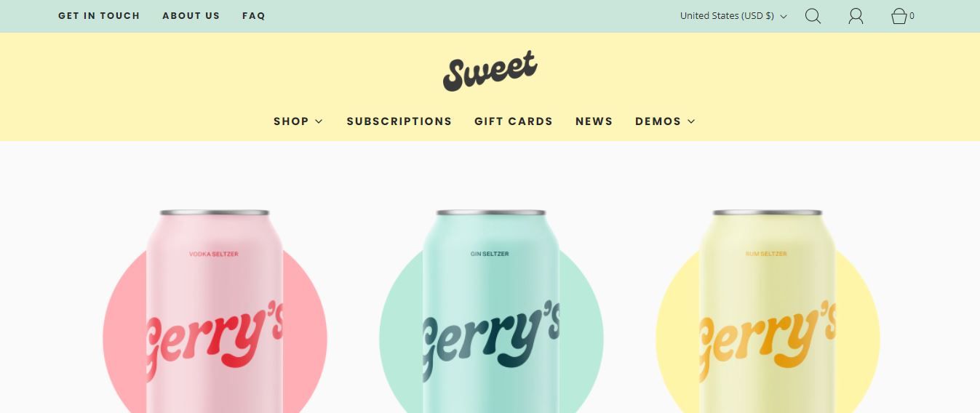This screenshot has height=413, width=980.
Task: Open the search magnifier icon
Action: coord(813,16)
